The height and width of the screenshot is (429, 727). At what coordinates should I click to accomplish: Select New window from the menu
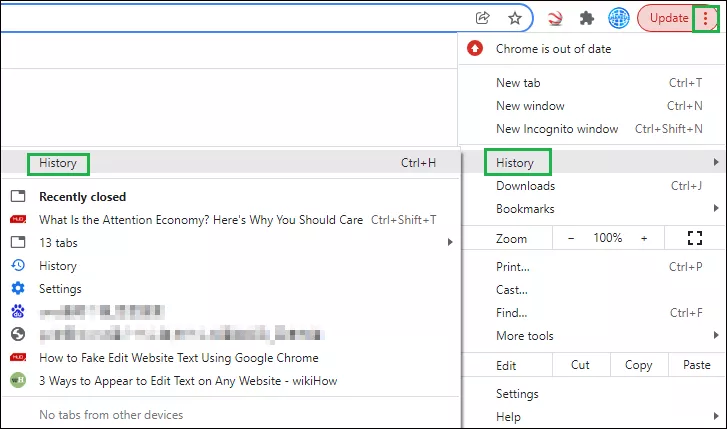[592, 106]
